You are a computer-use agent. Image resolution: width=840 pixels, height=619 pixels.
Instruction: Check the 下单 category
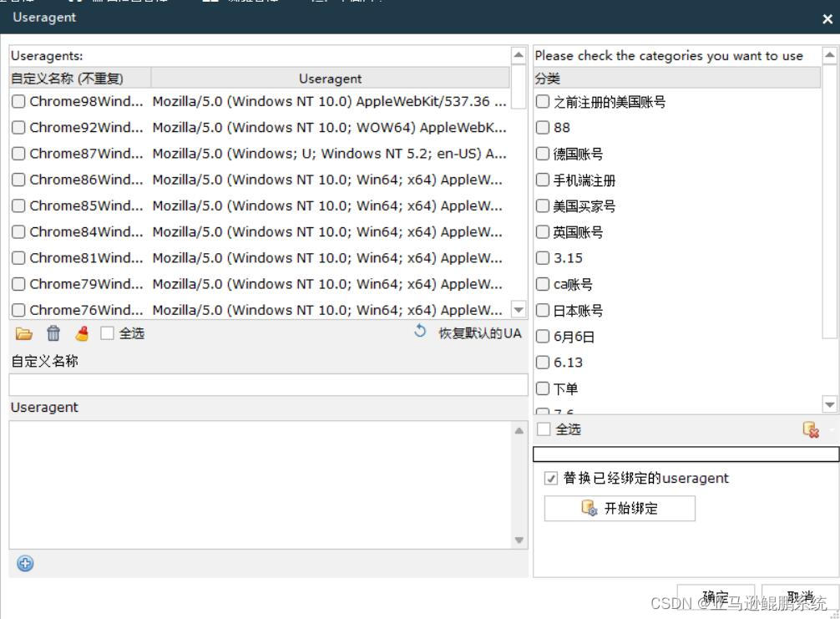543,388
